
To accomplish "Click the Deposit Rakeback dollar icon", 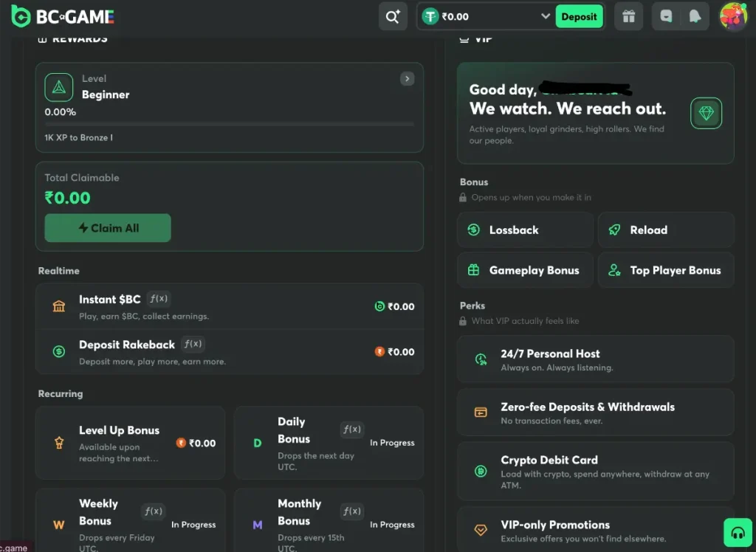I will 59,351.
